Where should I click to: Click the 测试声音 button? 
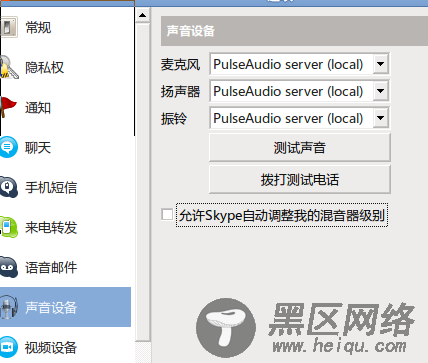pos(299,148)
